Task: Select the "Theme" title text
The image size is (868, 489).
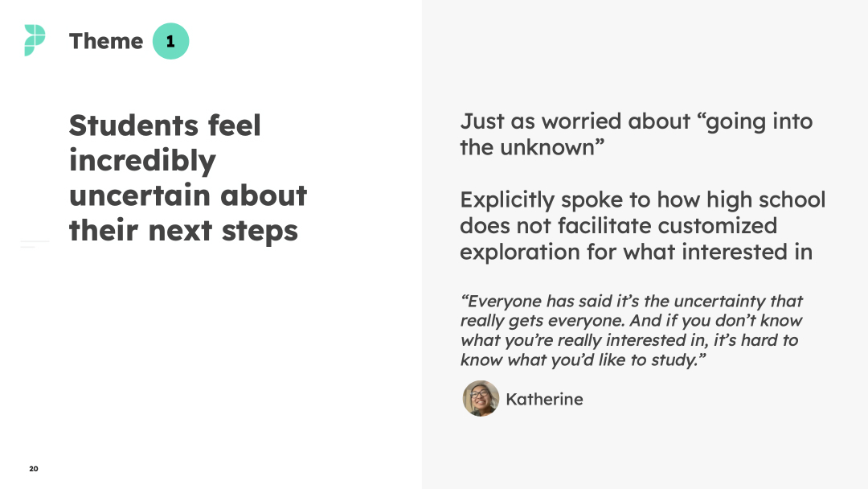Action: (x=106, y=41)
